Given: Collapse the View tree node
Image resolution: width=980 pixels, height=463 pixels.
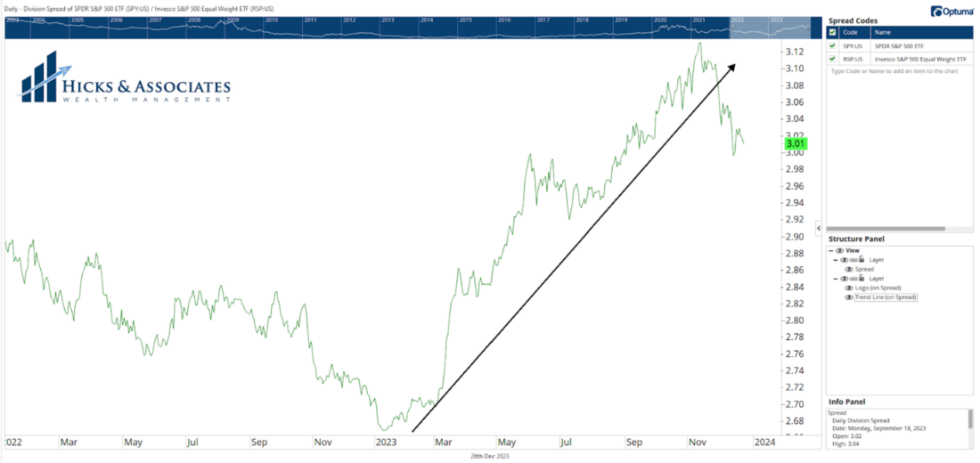Looking at the screenshot, I should [x=830, y=250].
